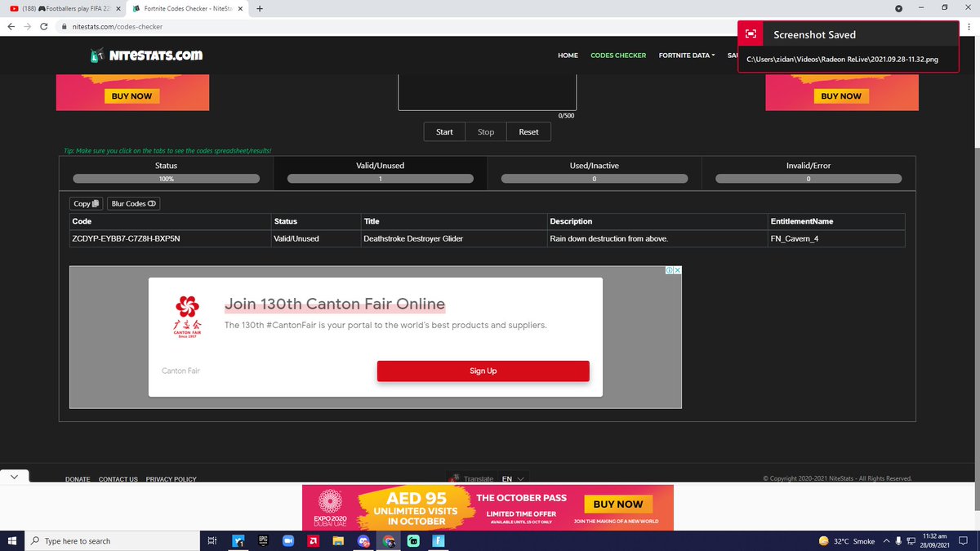The width and height of the screenshot is (980, 551).
Task: Click the Used/Inactive count bar
Action: coord(594,178)
